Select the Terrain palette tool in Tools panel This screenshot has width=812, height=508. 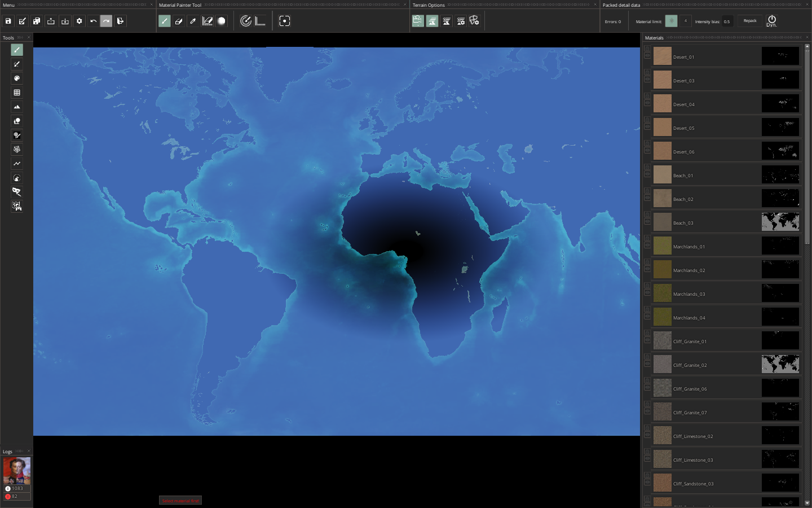[x=16, y=78]
